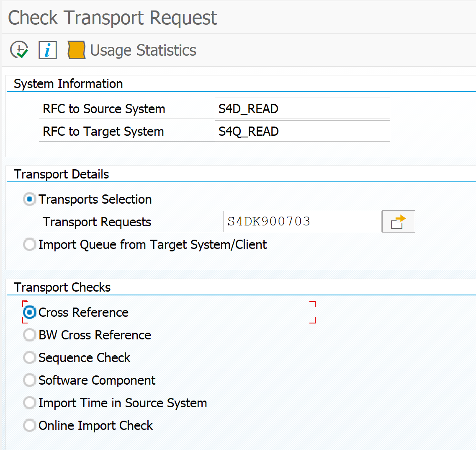Viewport: 476px width, 450px height.
Task: Choose Import Queue from Target System/Client
Action: [x=29, y=244]
